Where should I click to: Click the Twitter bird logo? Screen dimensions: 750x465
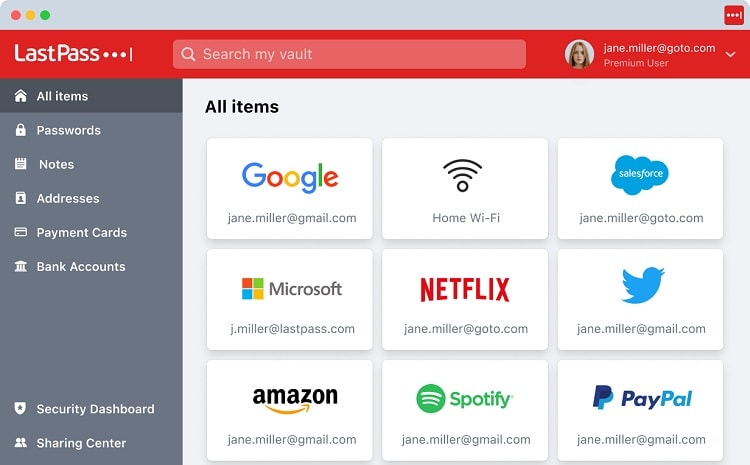click(643, 285)
